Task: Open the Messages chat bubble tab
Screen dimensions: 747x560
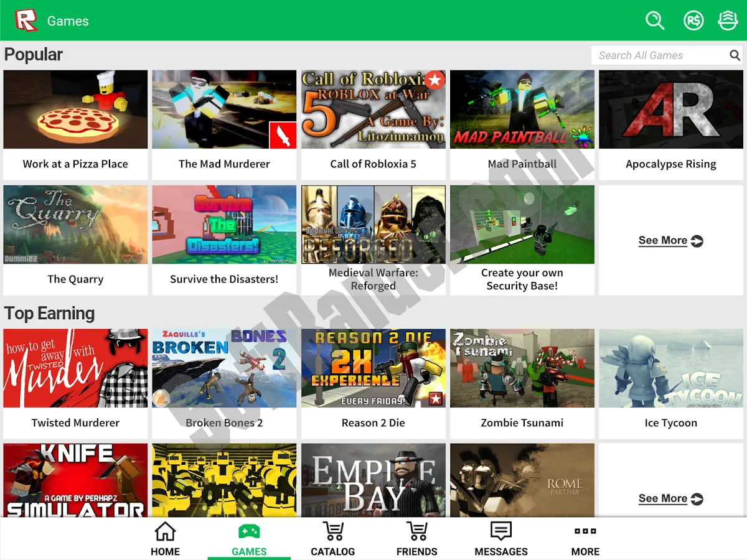Action: pos(501,539)
